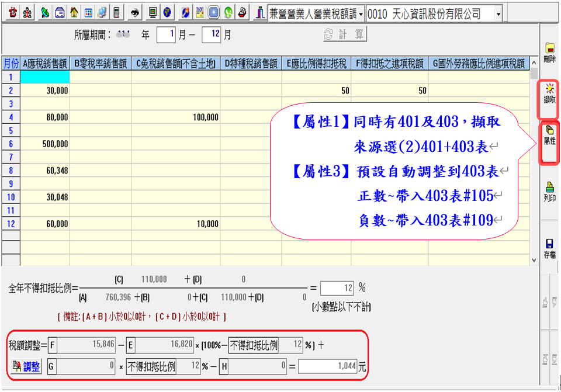The height and width of the screenshot is (392, 561).
Task: Click the satellite dish toolbar icon
Action: click(x=46, y=13)
